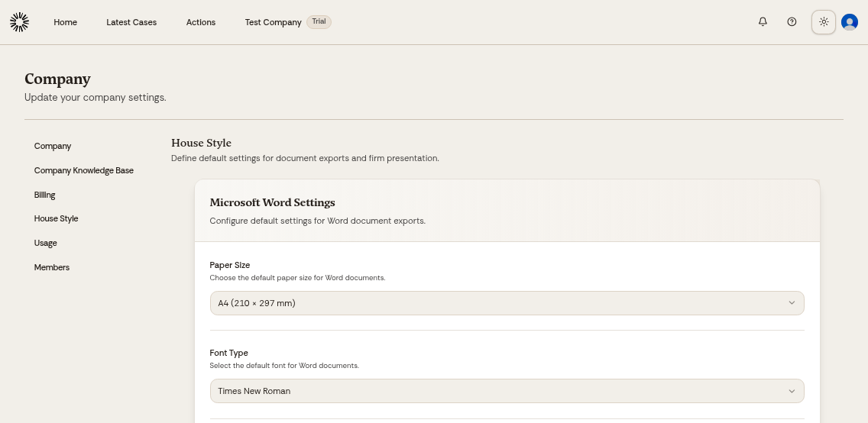Click the Company page title
868x423 pixels.
57,79
